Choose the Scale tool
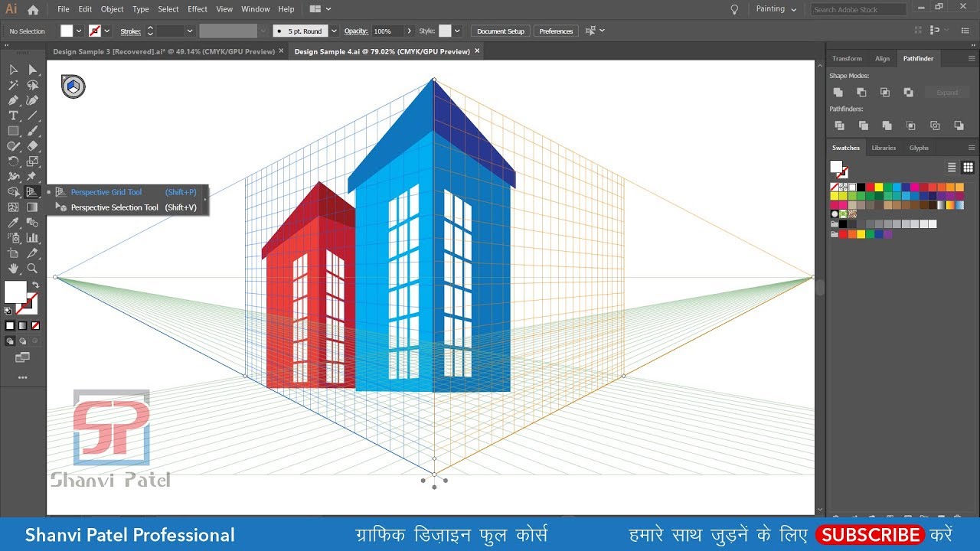Viewport: 980px width, 551px height. pos(32,161)
